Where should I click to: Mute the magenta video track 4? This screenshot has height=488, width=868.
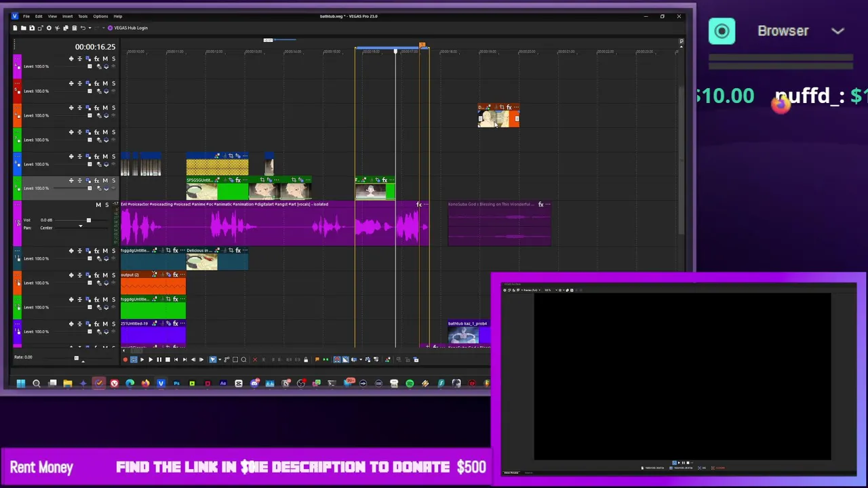point(105,59)
